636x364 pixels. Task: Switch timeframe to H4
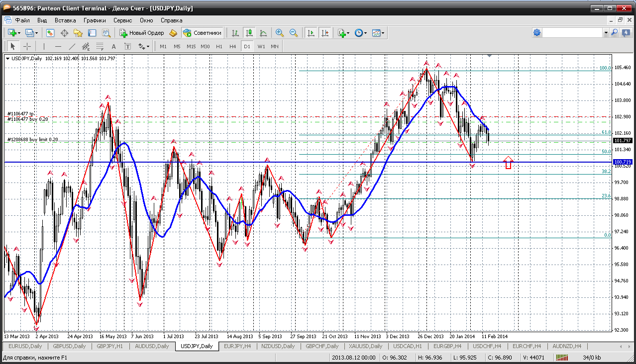tap(233, 46)
